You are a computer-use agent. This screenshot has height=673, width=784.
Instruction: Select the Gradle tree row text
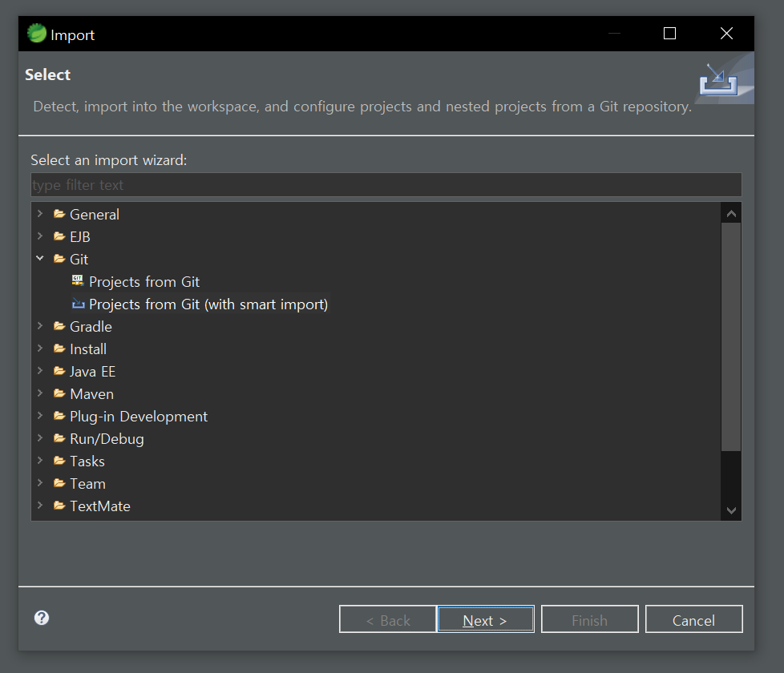coord(91,327)
